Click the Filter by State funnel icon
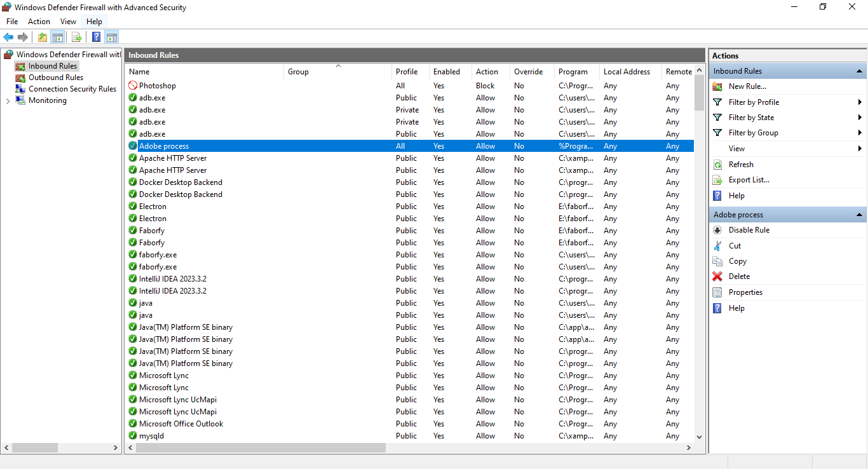The width and height of the screenshot is (868, 469). coord(717,118)
